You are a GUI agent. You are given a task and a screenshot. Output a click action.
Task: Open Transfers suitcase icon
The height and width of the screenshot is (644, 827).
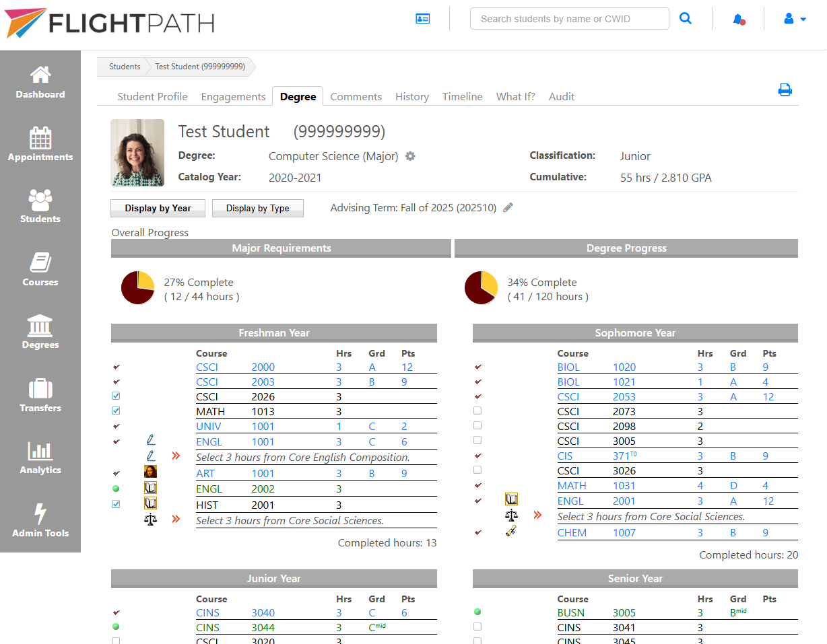point(40,388)
